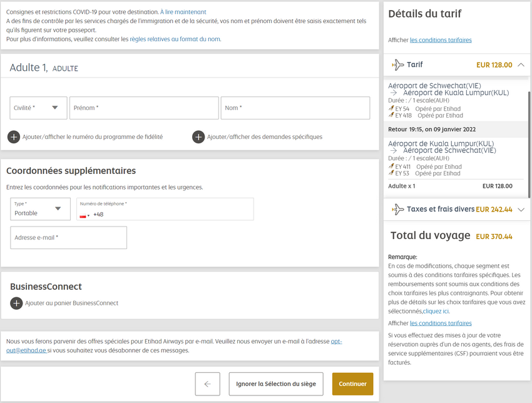
Task: Click the Coordonnées supplémentaires heading
Action: coord(71,171)
